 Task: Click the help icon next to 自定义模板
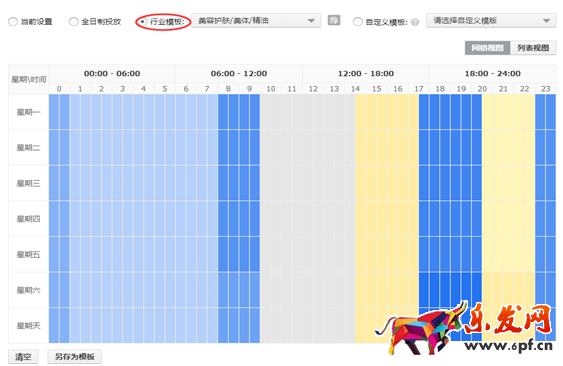click(415, 22)
